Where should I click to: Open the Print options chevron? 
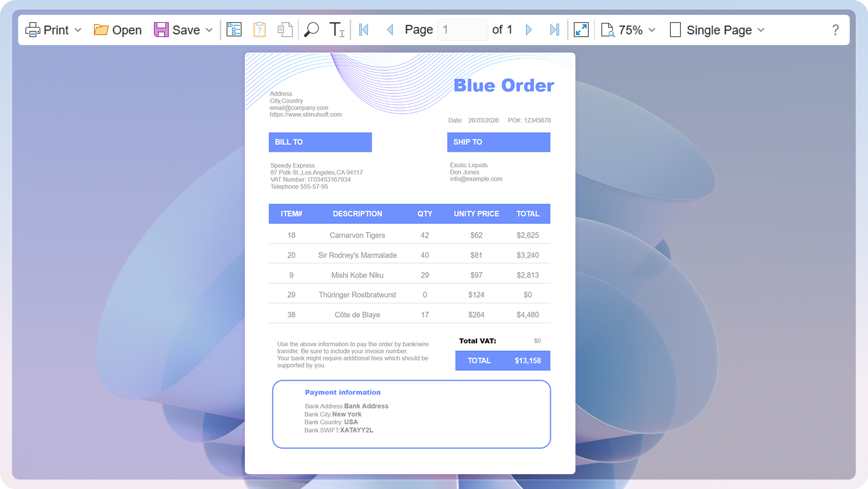(x=77, y=30)
